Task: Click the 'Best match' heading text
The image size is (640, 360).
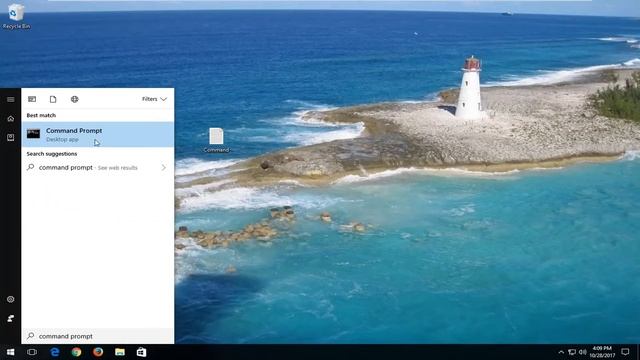Action: 41,116
